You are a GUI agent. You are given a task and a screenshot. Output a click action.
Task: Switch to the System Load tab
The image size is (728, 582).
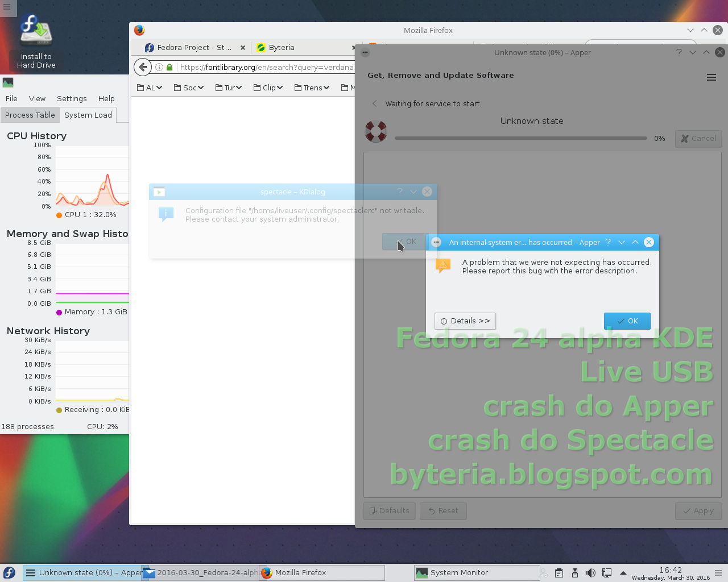tap(88, 115)
